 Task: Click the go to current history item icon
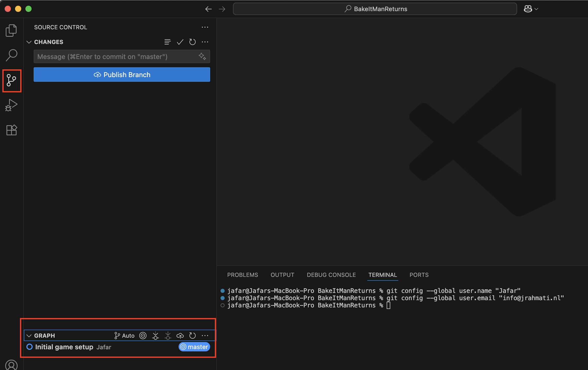point(143,336)
